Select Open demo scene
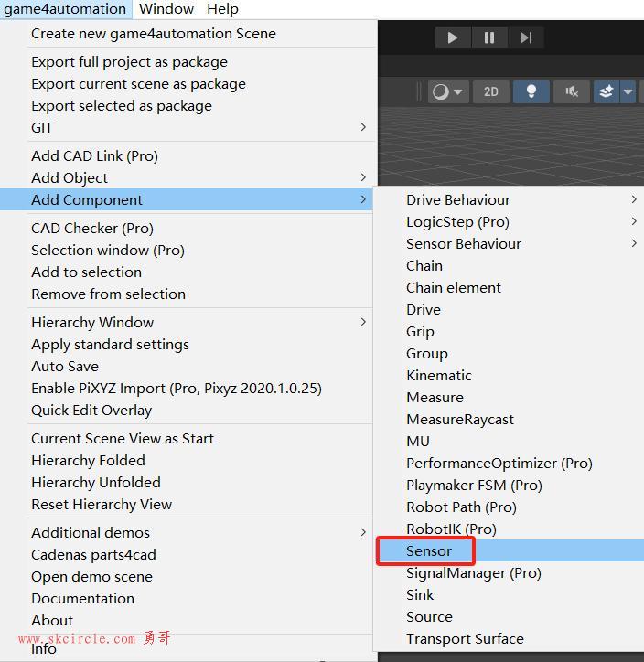The height and width of the screenshot is (662, 644). [187, 577]
